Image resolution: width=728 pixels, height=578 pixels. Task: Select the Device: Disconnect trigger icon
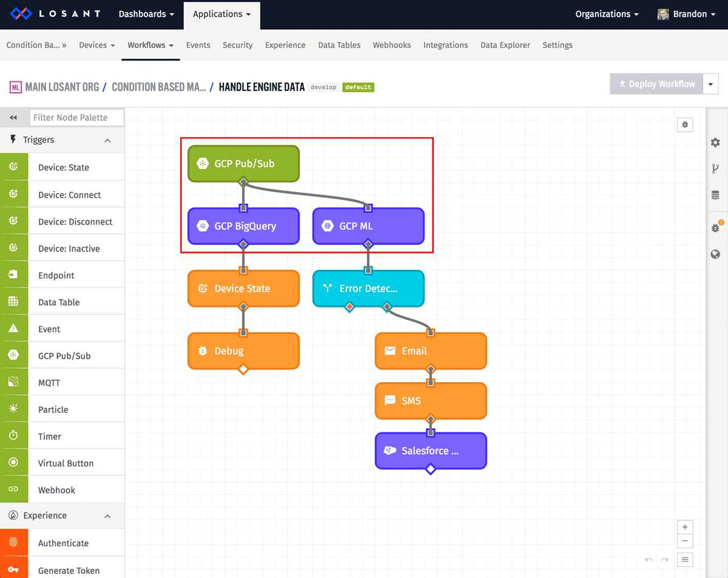pyautogui.click(x=14, y=221)
